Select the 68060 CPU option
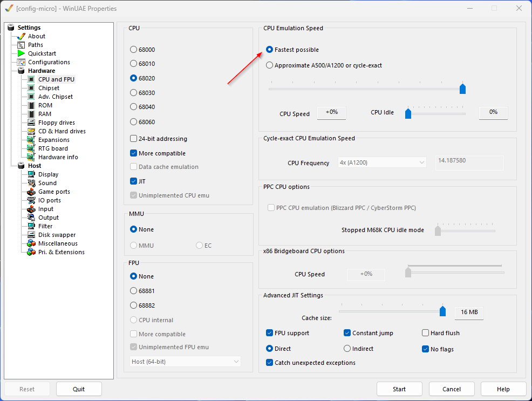The image size is (532, 401). [x=134, y=122]
